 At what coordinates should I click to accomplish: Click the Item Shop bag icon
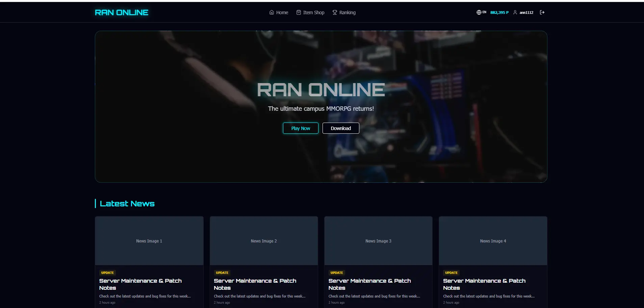tap(299, 12)
